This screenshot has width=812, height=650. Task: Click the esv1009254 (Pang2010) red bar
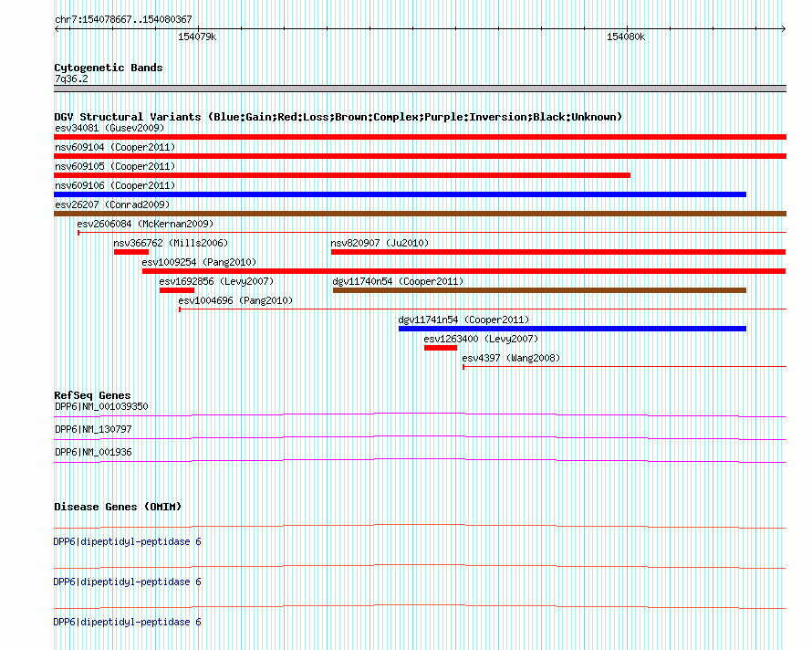coord(464,271)
